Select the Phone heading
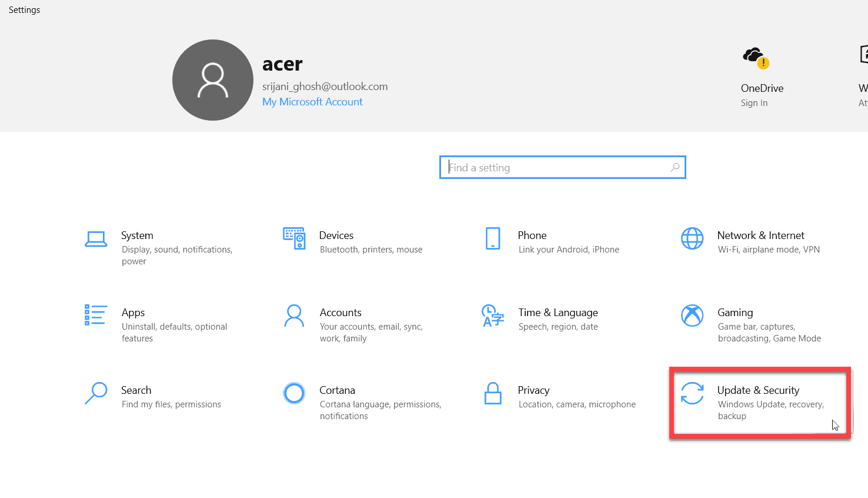The width and height of the screenshot is (868, 498). [x=532, y=235]
